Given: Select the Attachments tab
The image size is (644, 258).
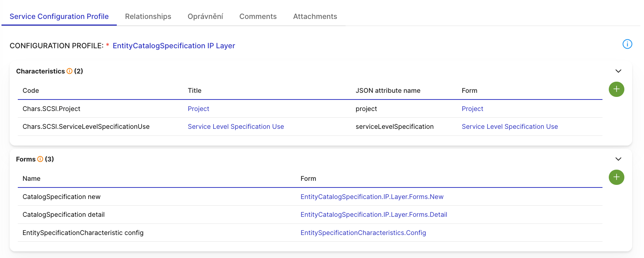Looking at the screenshot, I should point(315,17).
